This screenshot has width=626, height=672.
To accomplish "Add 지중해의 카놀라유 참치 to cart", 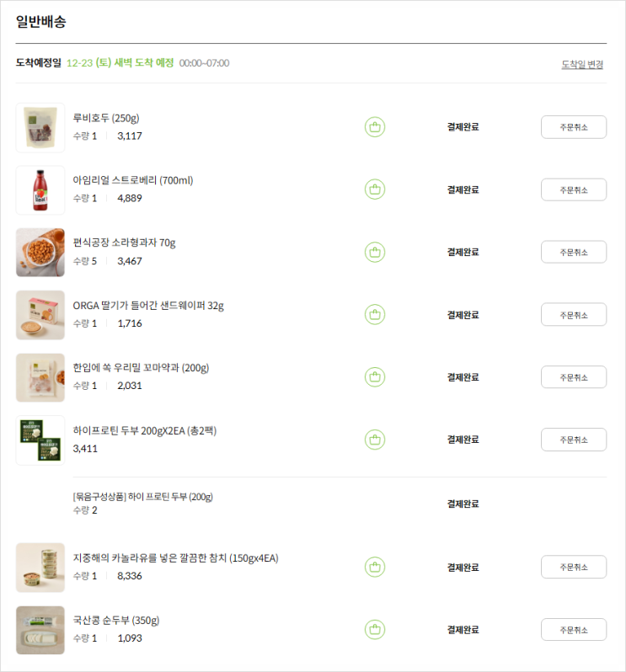I will click(375, 567).
